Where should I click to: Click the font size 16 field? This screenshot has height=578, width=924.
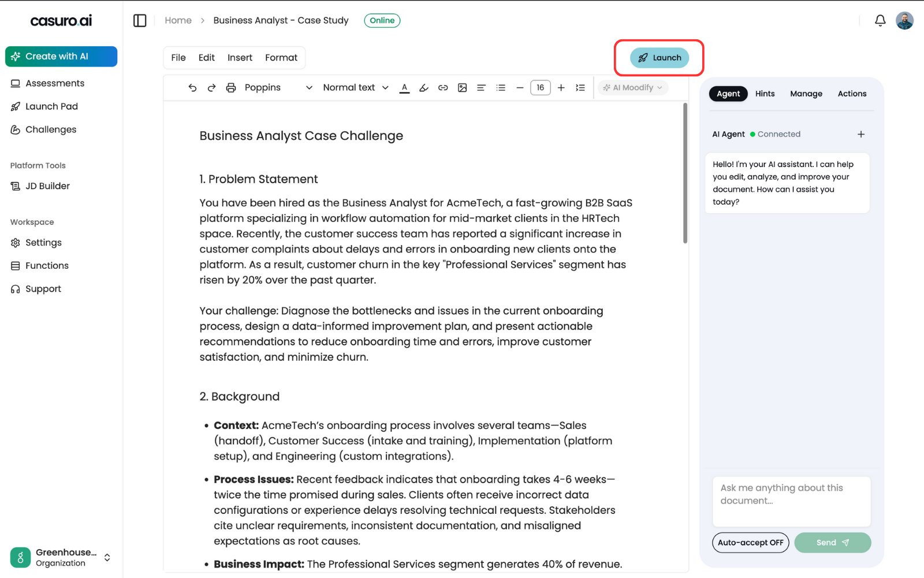pos(540,88)
